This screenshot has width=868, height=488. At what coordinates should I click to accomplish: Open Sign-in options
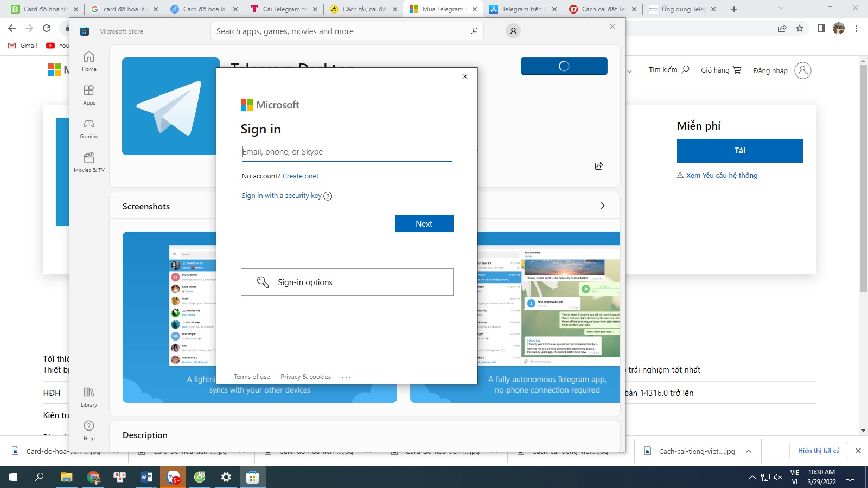point(347,282)
